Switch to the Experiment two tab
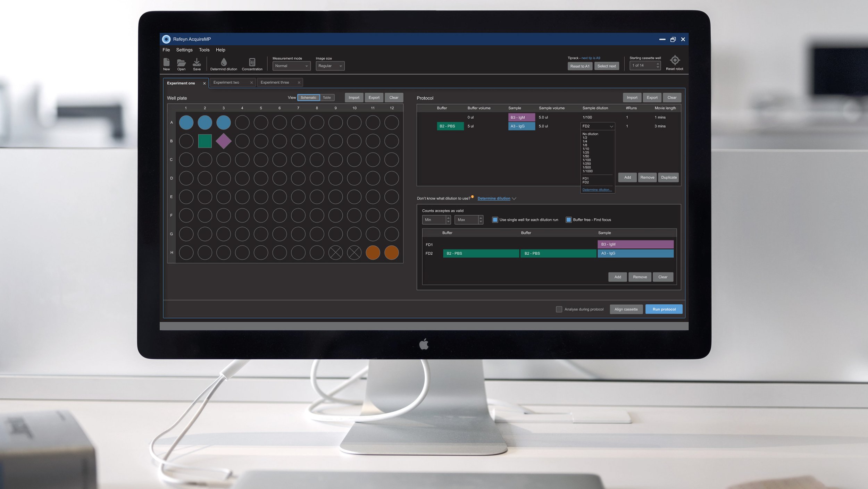This screenshot has height=489, width=868. click(x=226, y=83)
